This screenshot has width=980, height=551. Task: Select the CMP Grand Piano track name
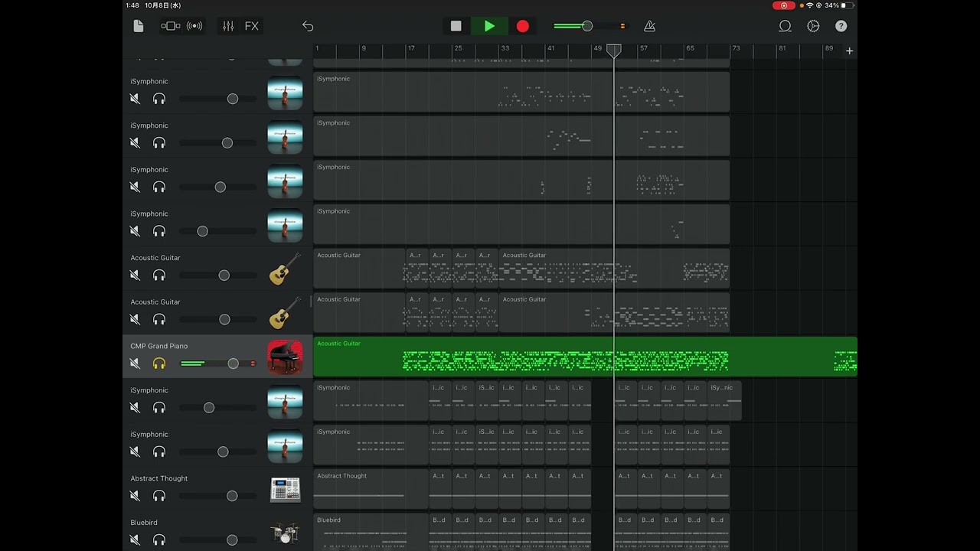(158, 346)
